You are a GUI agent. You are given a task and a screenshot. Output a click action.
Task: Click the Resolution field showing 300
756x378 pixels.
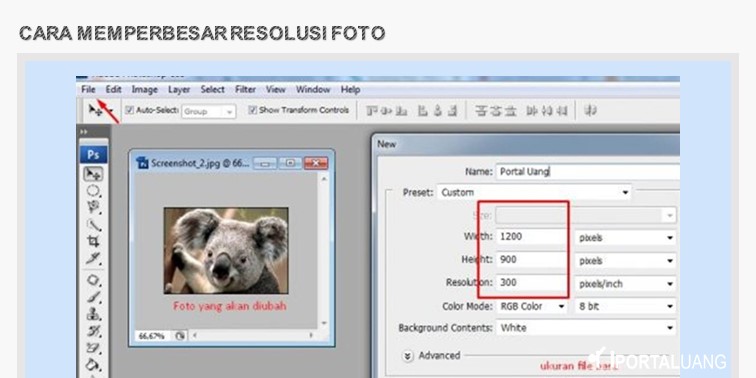[x=532, y=282]
